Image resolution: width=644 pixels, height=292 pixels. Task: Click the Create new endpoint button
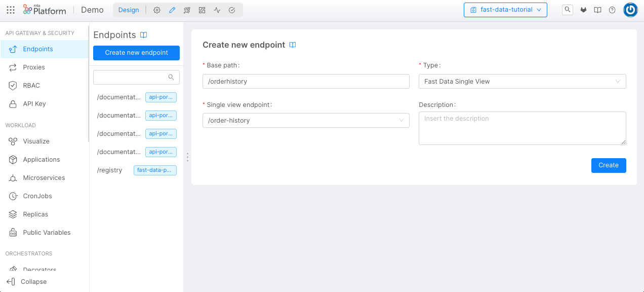[136, 53]
